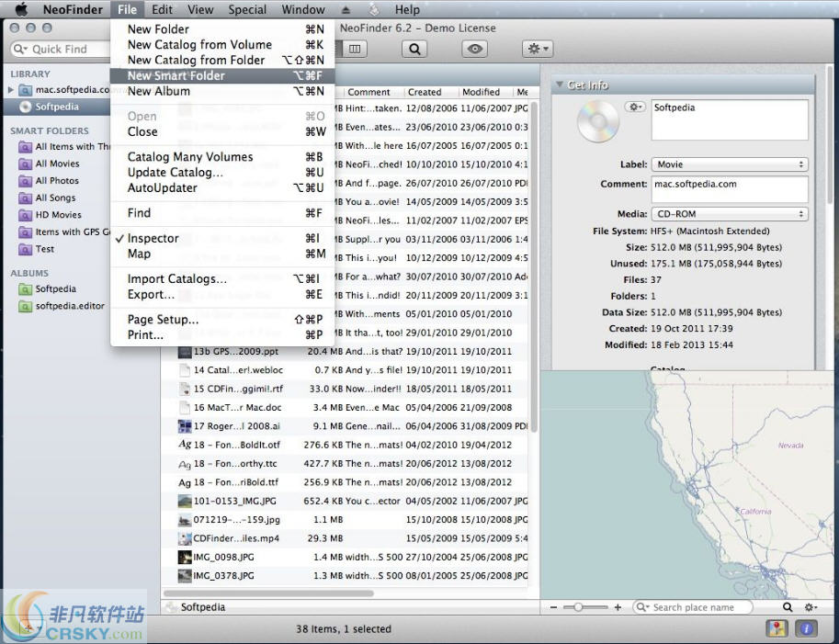
Task: Collapse the Get Info panel triangle
Action: tap(559, 85)
